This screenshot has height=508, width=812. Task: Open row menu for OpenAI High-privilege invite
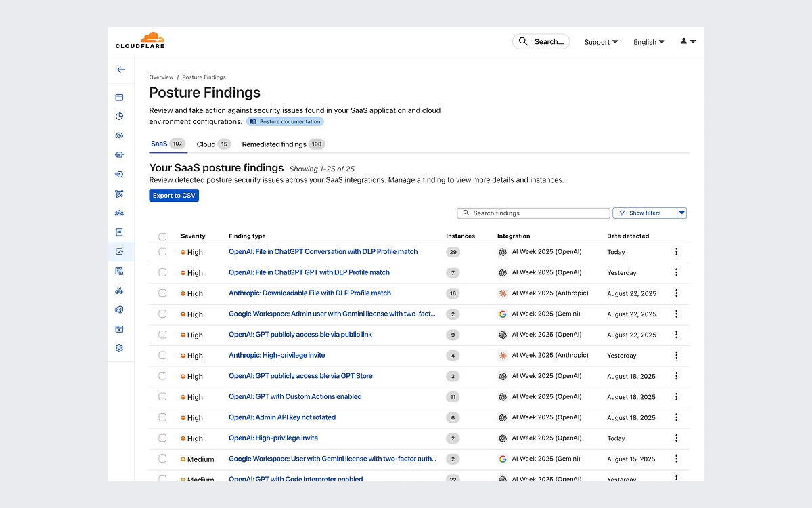pos(677,438)
